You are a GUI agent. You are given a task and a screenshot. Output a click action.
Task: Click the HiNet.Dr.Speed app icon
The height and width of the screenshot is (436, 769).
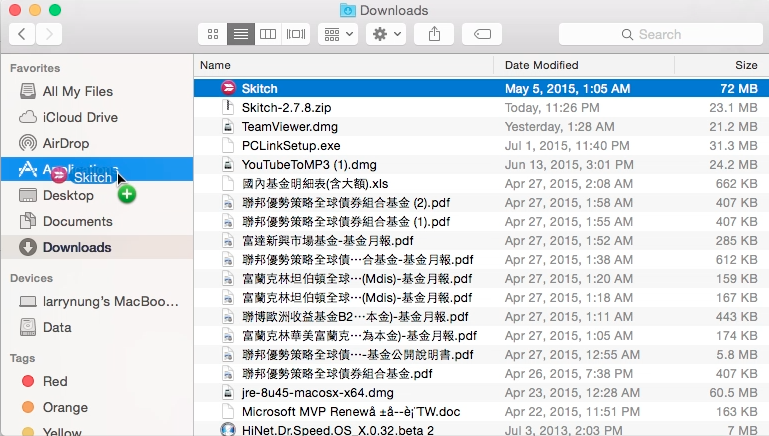pos(228,430)
